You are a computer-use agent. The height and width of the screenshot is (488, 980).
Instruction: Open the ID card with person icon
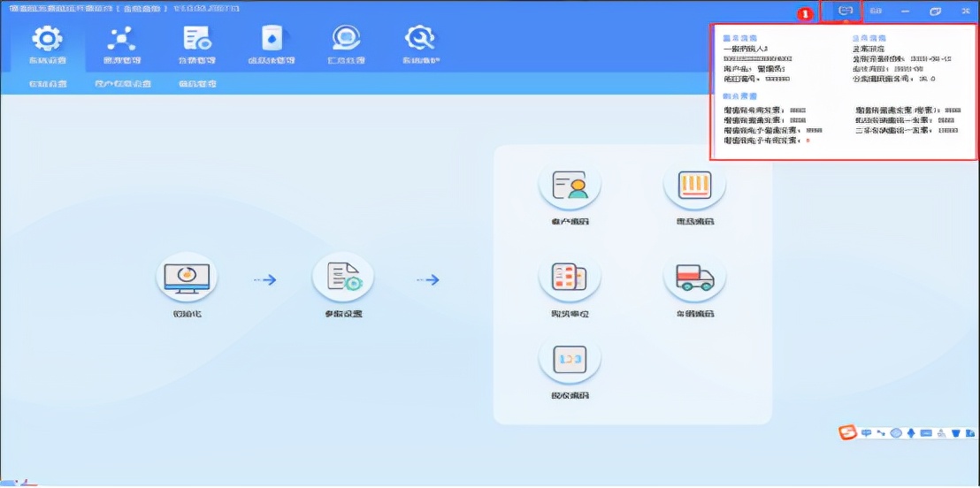(570, 185)
